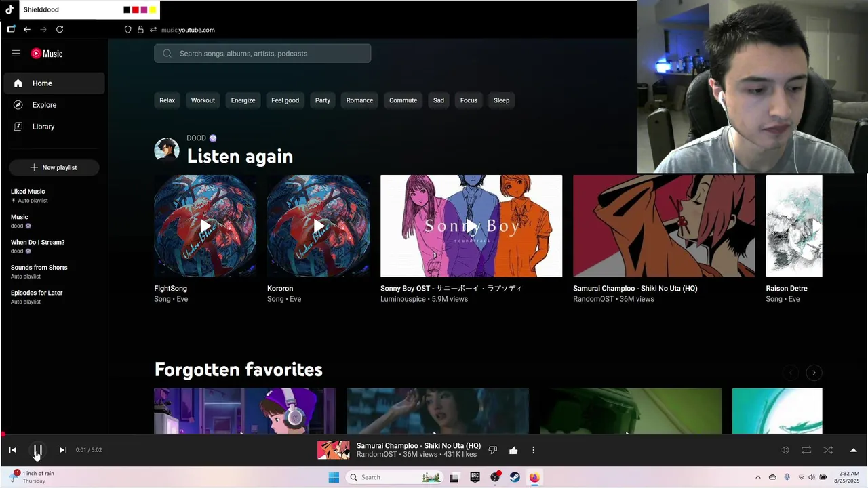This screenshot has height=488, width=868.
Task: Create a New playlist
Action: tap(54, 167)
